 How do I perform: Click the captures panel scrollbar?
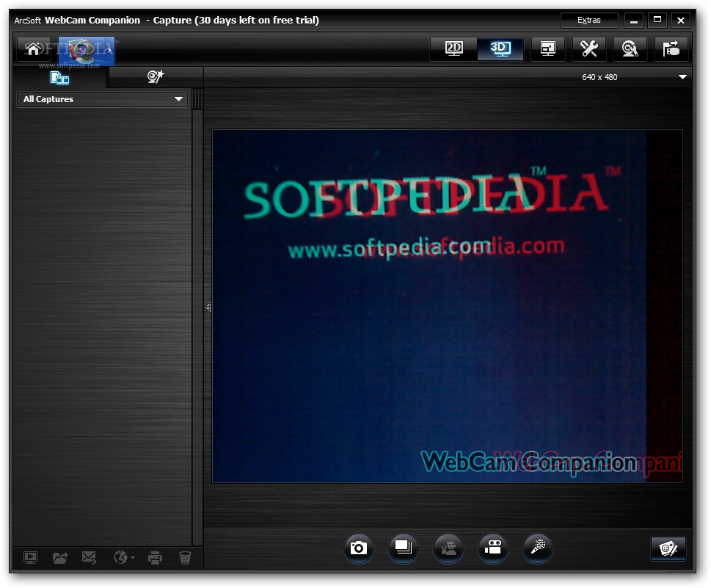197,318
